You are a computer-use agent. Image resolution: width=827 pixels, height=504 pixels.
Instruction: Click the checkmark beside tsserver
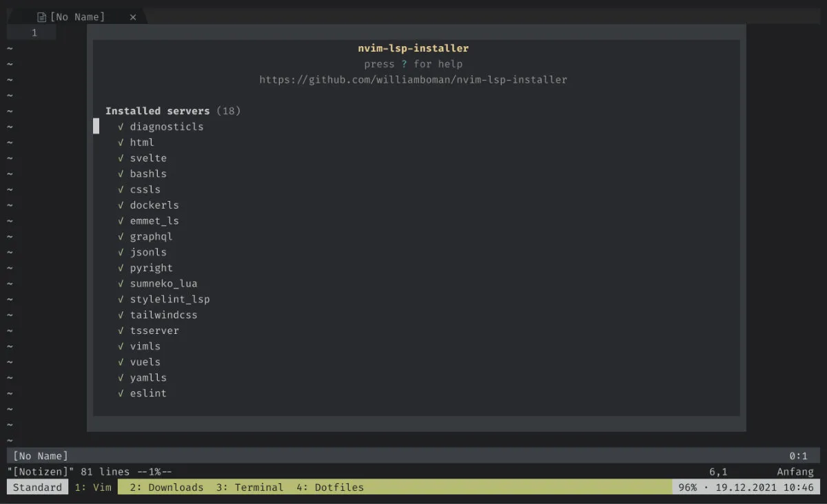click(121, 330)
